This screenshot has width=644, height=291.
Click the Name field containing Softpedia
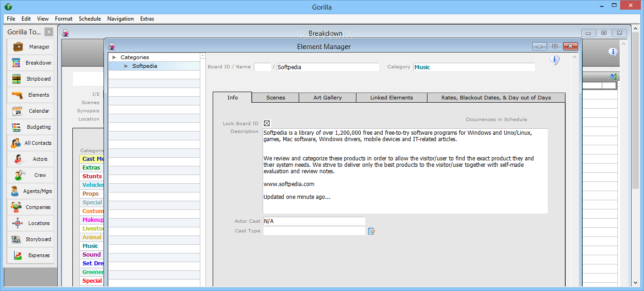tap(328, 67)
